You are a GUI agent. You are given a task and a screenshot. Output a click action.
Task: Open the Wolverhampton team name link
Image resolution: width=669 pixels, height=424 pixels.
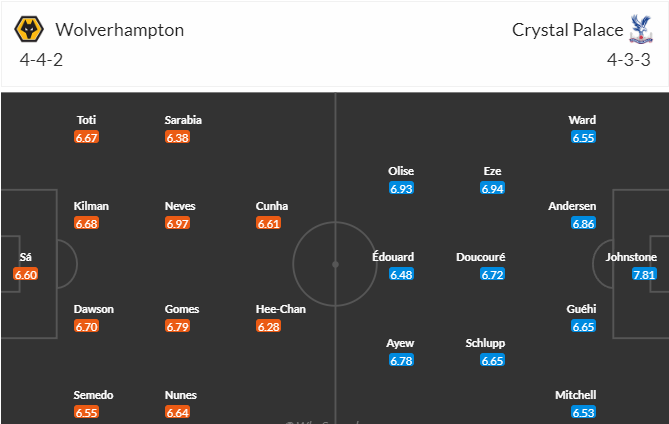coord(119,30)
